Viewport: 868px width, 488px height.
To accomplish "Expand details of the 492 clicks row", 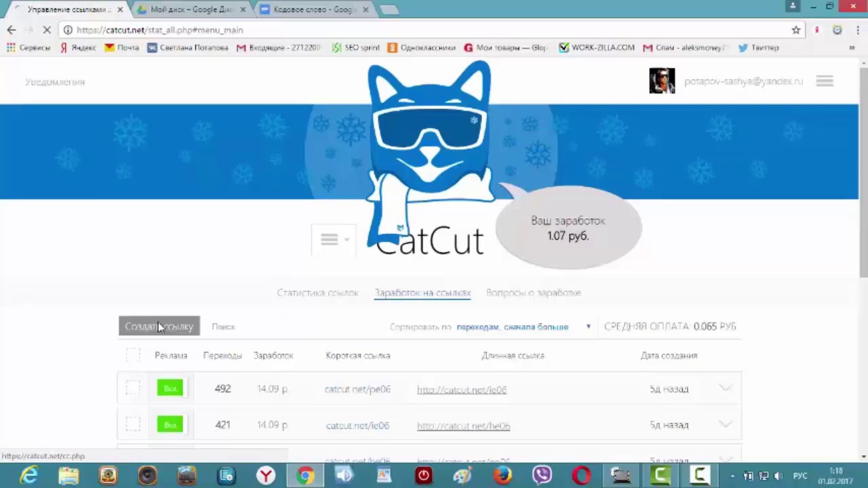I will click(725, 388).
